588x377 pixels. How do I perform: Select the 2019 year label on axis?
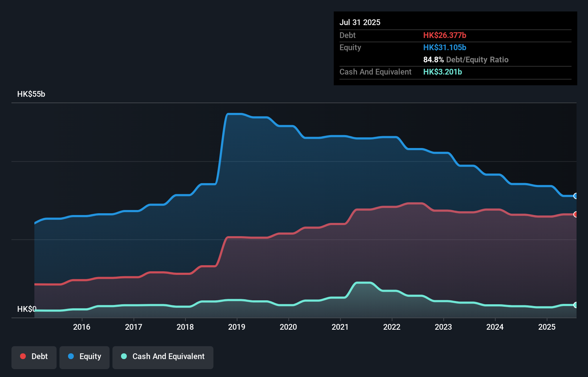coord(237,327)
